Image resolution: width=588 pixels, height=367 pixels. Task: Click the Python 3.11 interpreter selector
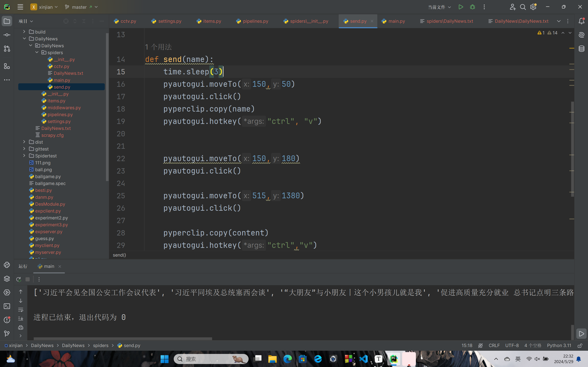pos(559,345)
